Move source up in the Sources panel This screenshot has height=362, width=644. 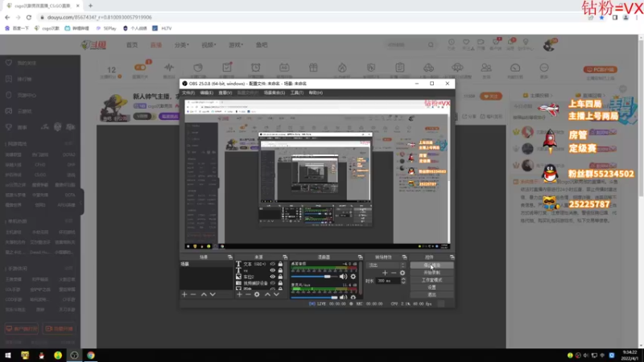pos(267,294)
